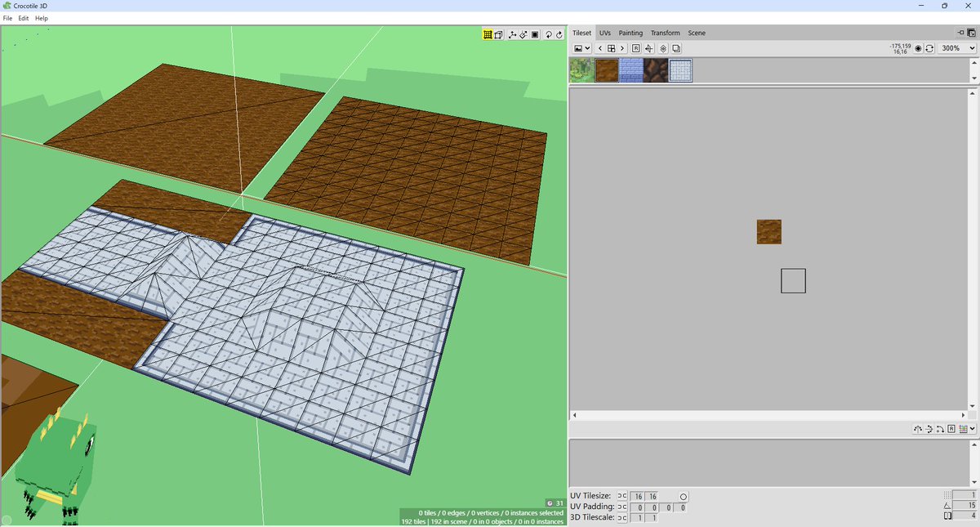Screen dimensions: 980x527
Task: Click the rotate view right icon
Action: click(x=560, y=33)
